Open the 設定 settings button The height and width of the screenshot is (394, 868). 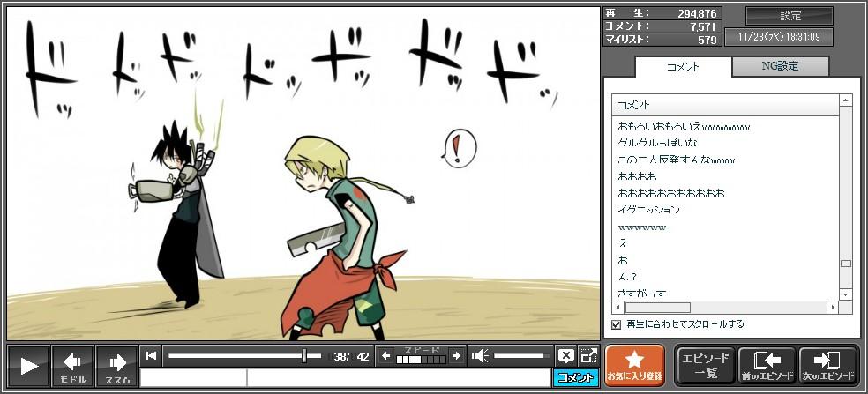click(x=789, y=16)
